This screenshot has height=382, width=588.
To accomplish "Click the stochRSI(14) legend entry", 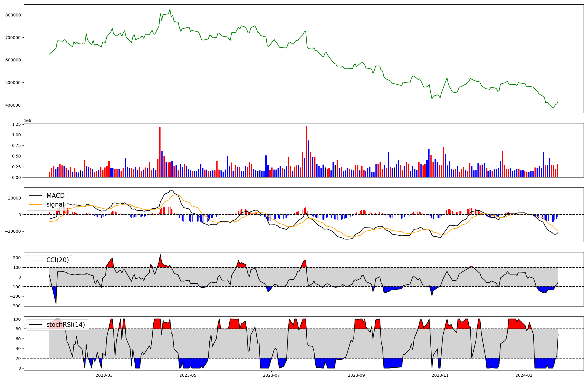I will click(66, 325).
